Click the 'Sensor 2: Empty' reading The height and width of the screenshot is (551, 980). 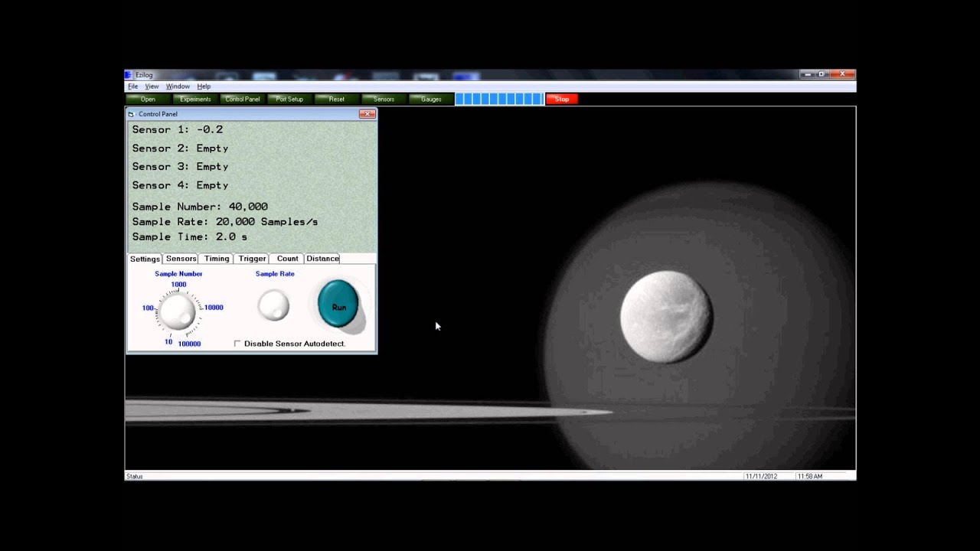(180, 148)
